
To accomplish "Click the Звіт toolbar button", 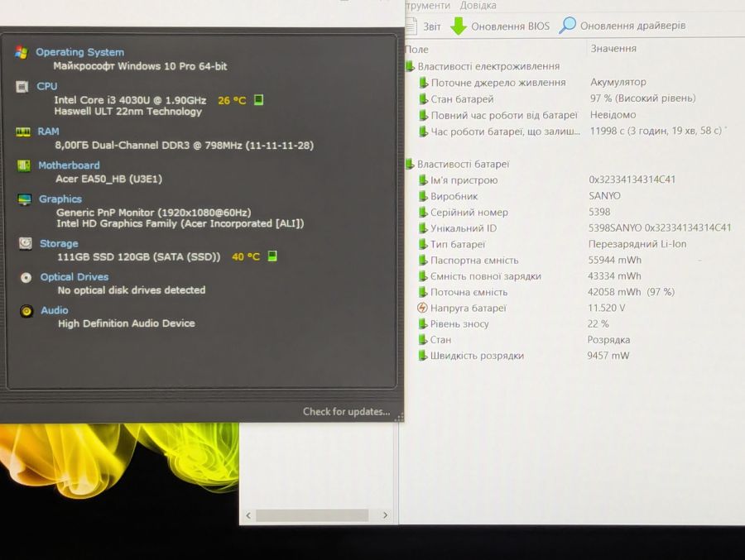I will 424,26.
